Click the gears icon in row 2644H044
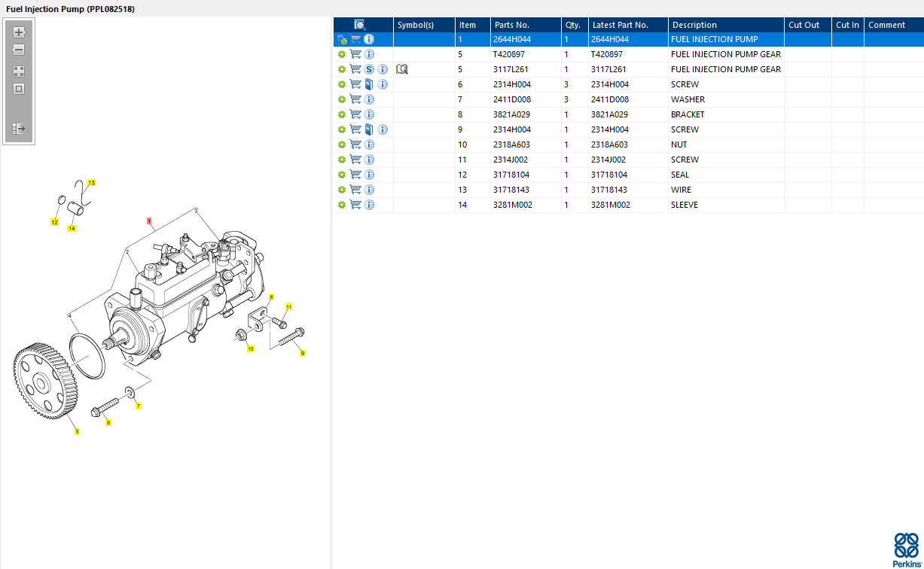 pyautogui.click(x=342, y=39)
